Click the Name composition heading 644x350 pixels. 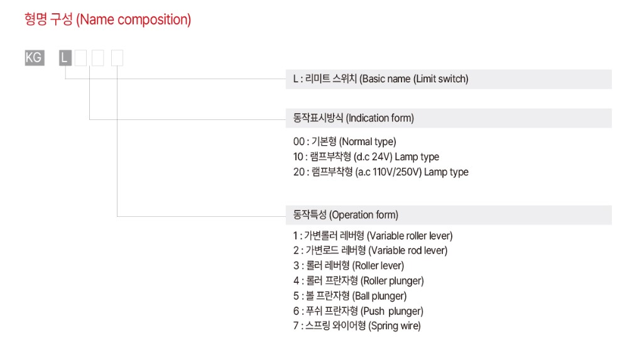[107, 19]
